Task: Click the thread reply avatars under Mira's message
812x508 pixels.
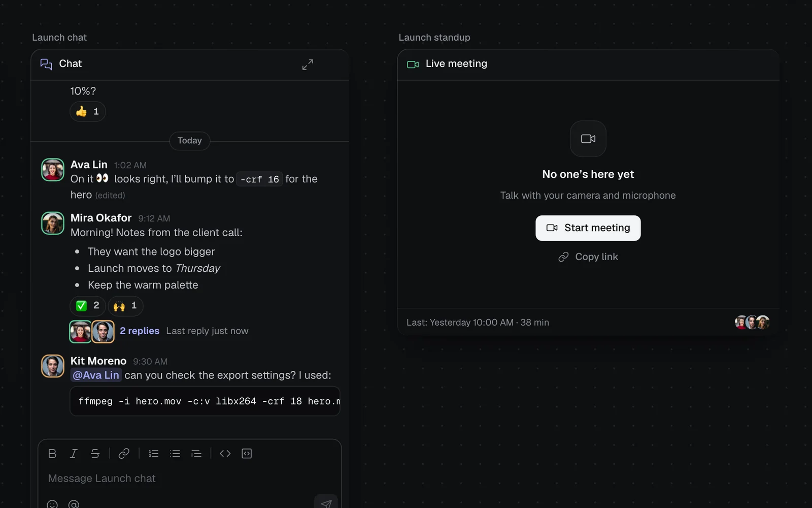Action: [92, 332]
